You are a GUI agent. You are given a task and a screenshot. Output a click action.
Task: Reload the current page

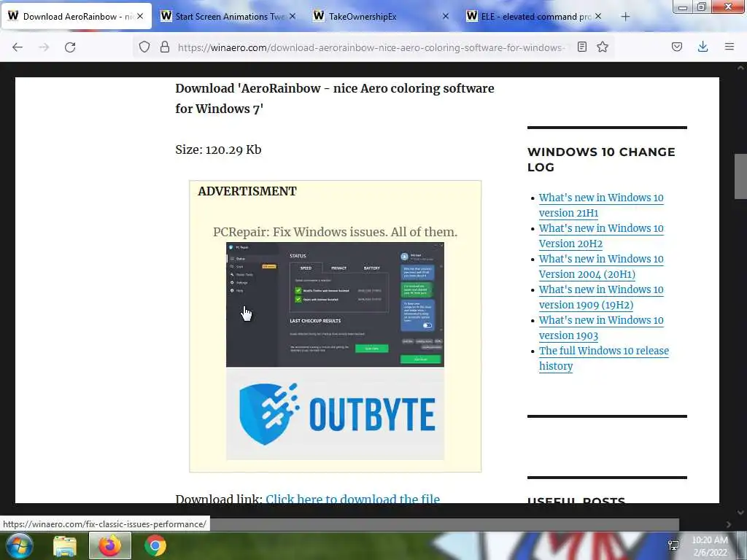70,47
